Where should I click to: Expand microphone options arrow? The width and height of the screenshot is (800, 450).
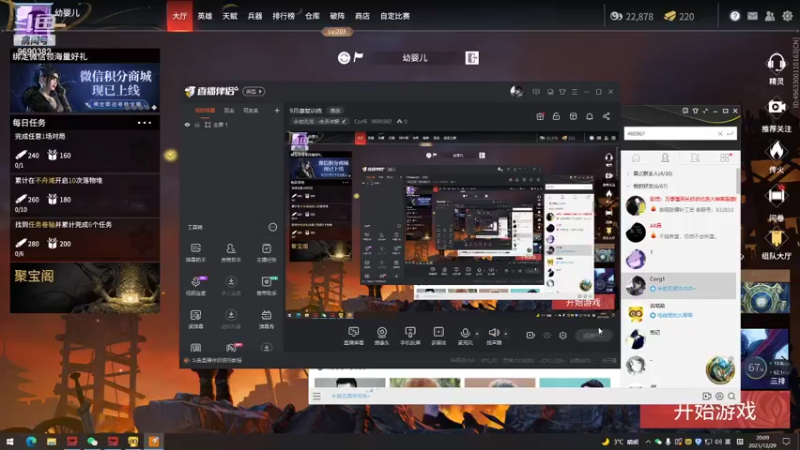[477, 334]
